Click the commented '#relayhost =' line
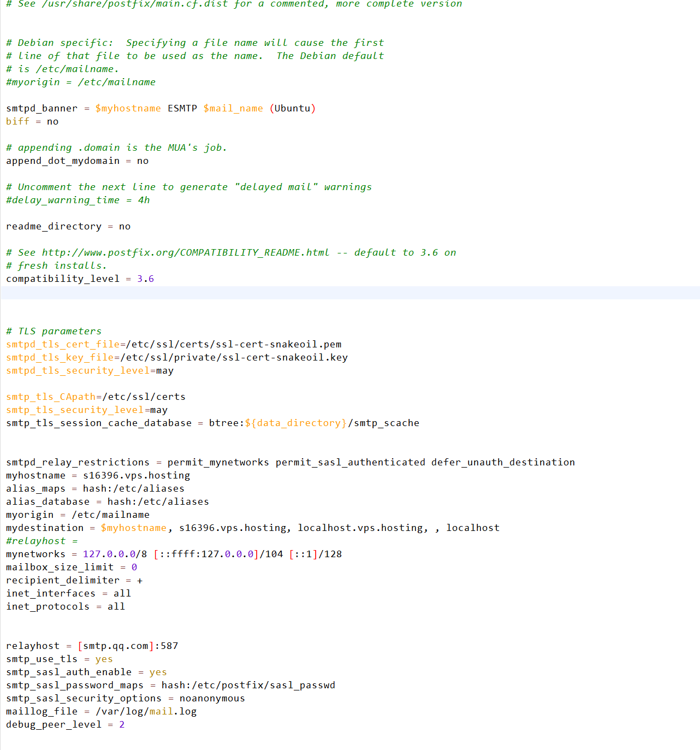This screenshot has width=700, height=750. [42, 541]
